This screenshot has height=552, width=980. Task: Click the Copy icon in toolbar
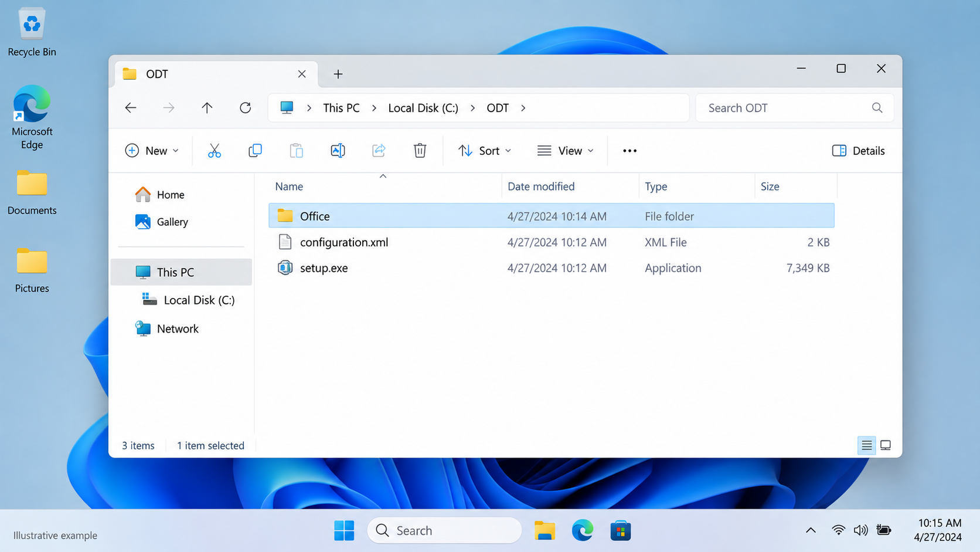pos(255,151)
